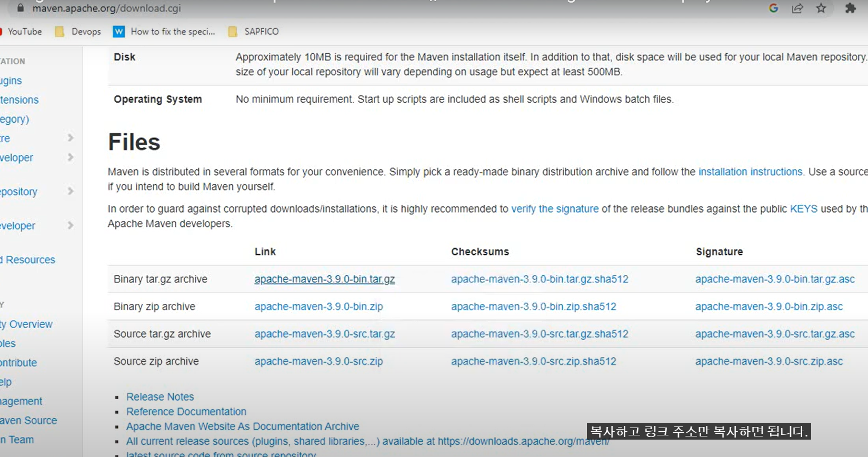
Task: Follow the installation instructions link
Action: tap(751, 172)
